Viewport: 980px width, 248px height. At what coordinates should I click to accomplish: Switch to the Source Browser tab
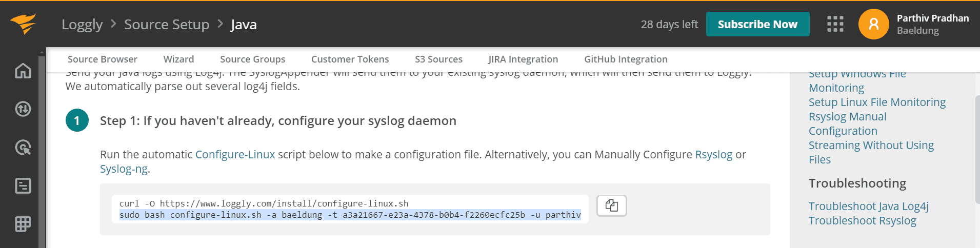coord(103,59)
